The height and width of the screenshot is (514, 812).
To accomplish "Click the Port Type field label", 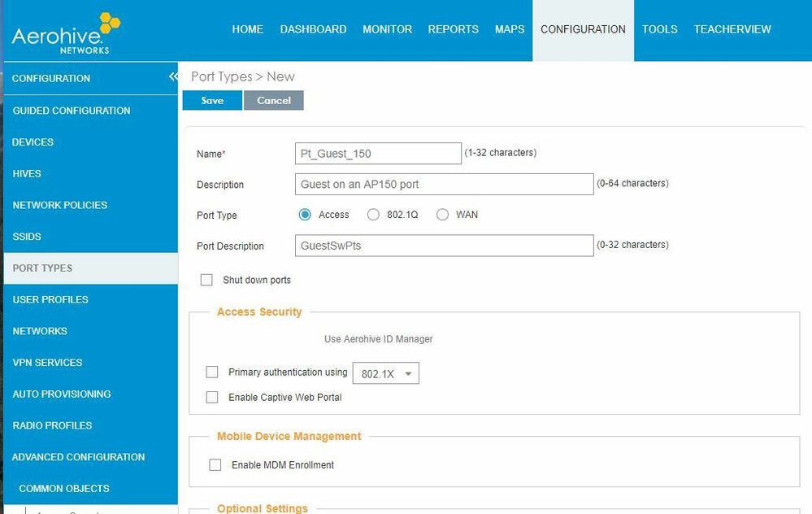I will click(x=216, y=215).
